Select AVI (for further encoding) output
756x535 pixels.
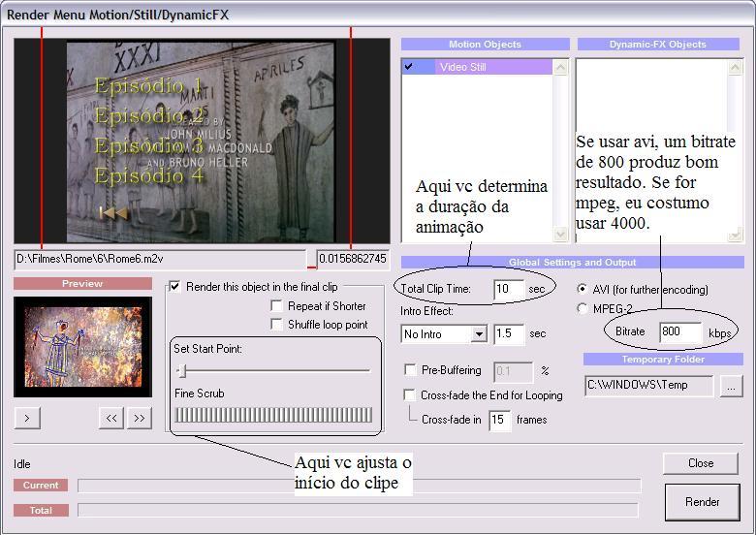point(582,289)
